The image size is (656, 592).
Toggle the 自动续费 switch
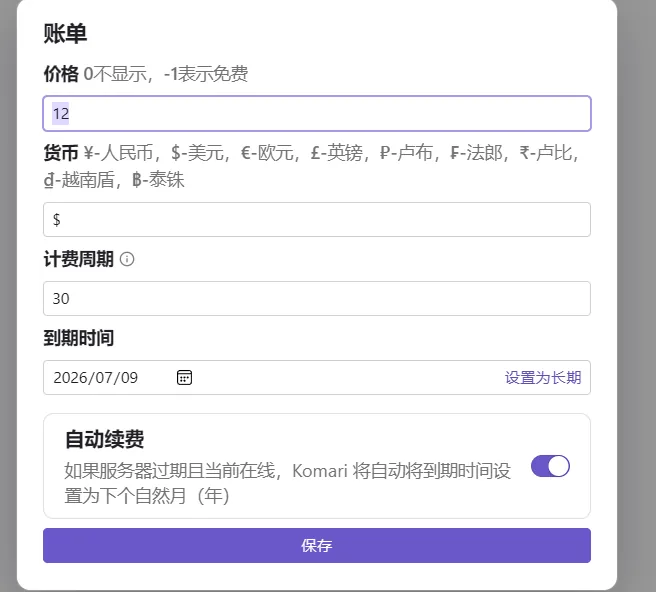coord(550,466)
